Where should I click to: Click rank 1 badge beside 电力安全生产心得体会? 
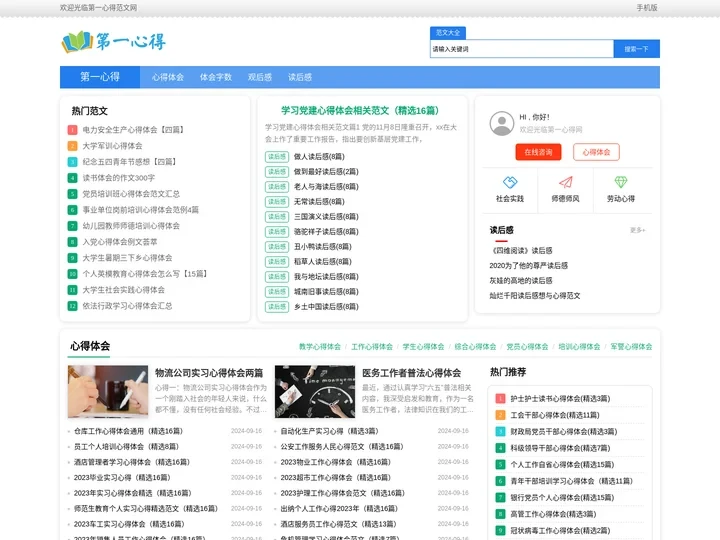point(73,130)
